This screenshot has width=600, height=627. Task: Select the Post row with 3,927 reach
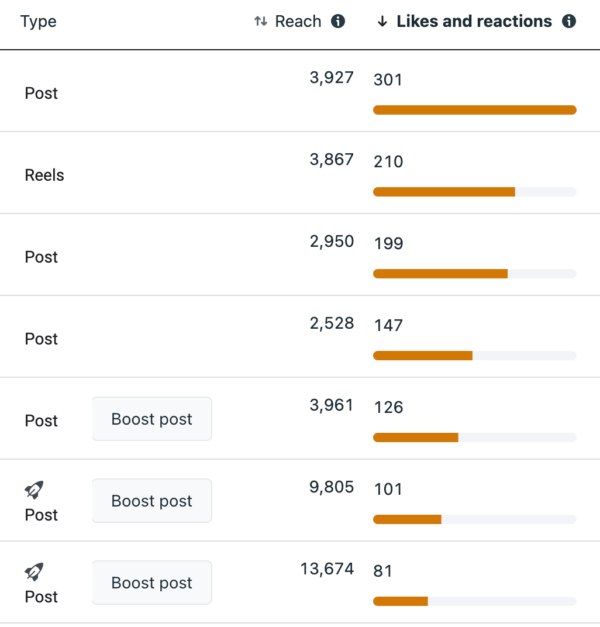(41, 93)
